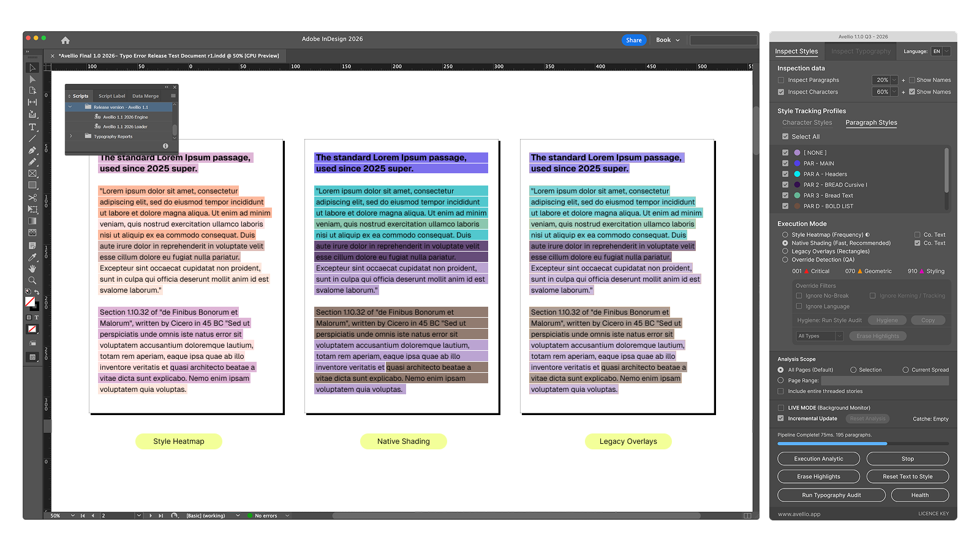The image size is (980, 551).
Task: Switch to Character Styles profiles tab
Action: [807, 122]
